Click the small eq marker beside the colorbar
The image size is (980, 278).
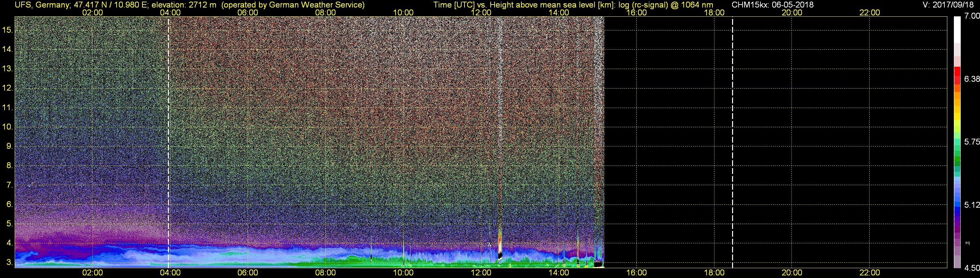pyautogui.click(x=968, y=243)
